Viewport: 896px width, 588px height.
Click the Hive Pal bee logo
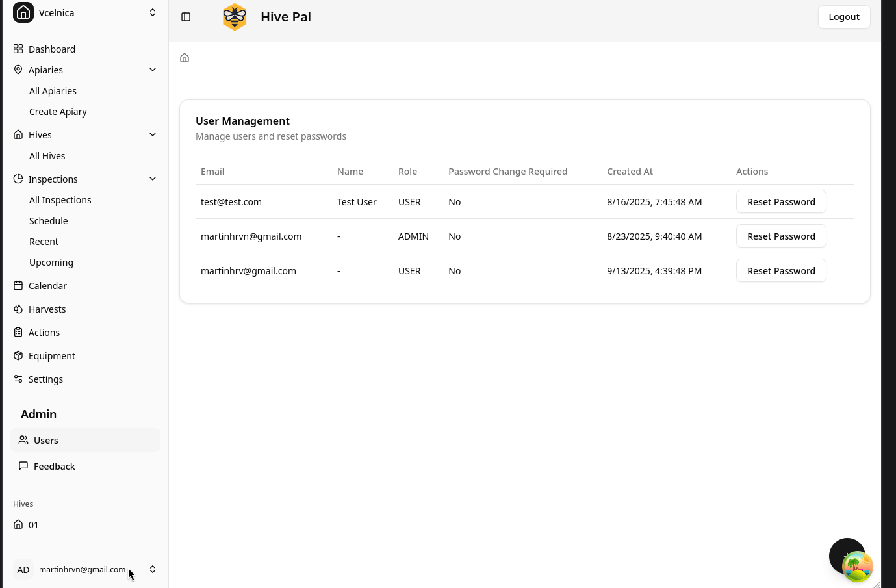coord(235,17)
